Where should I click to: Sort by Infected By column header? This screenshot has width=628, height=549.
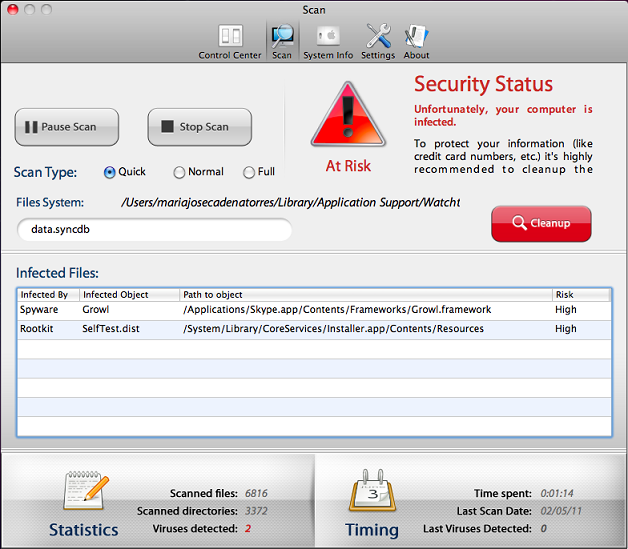(48, 295)
